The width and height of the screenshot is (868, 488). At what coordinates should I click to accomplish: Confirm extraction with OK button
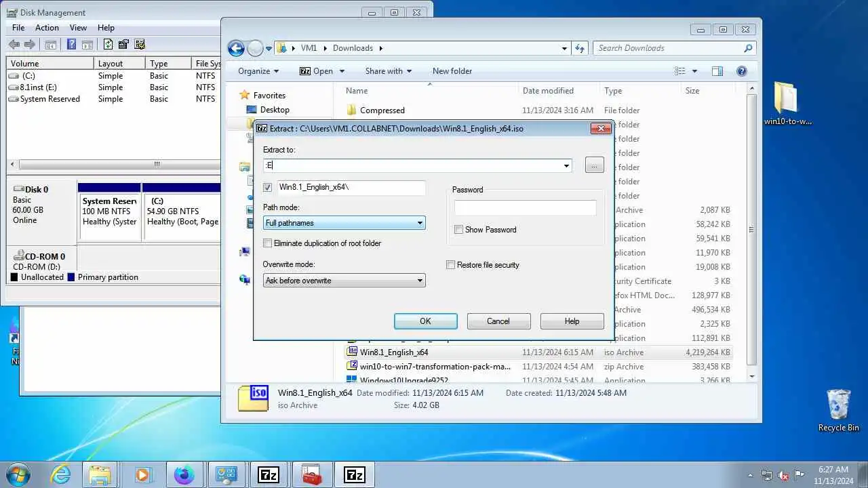[425, 321]
